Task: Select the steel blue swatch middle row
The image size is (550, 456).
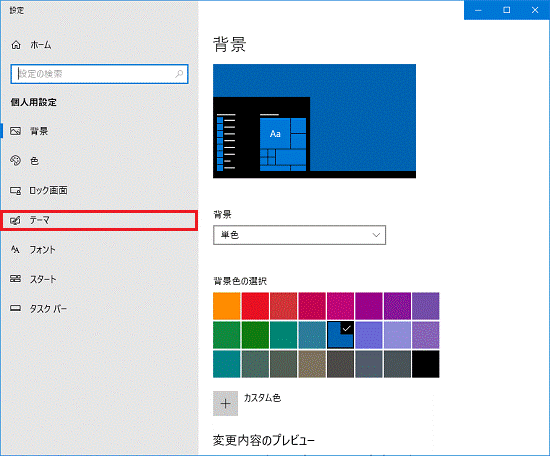Action: [312, 335]
